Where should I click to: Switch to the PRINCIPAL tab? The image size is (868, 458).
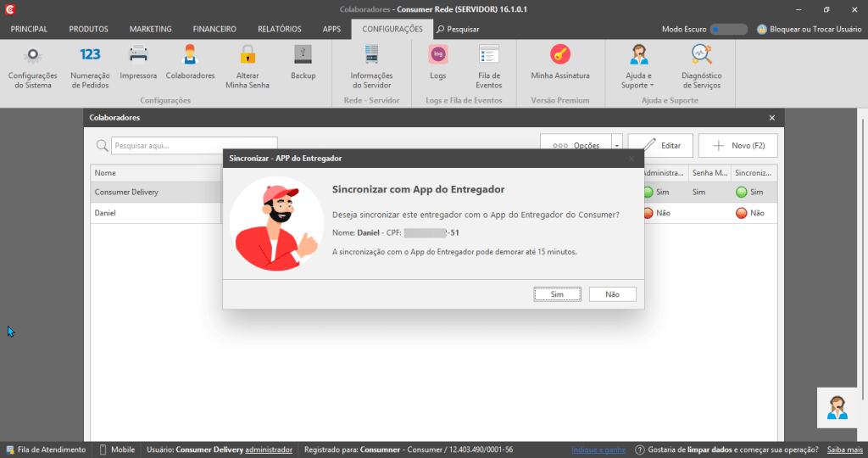(x=29, y=30)
